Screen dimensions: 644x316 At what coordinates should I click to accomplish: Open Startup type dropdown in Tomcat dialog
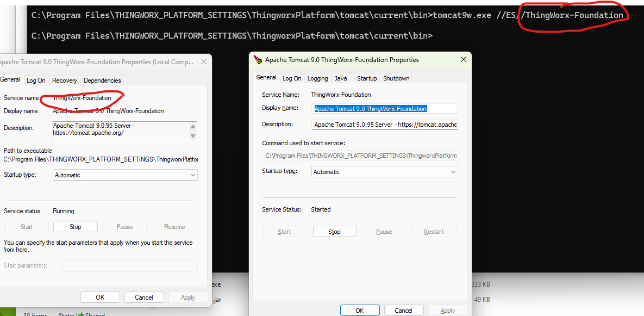(x=385, y=172)
